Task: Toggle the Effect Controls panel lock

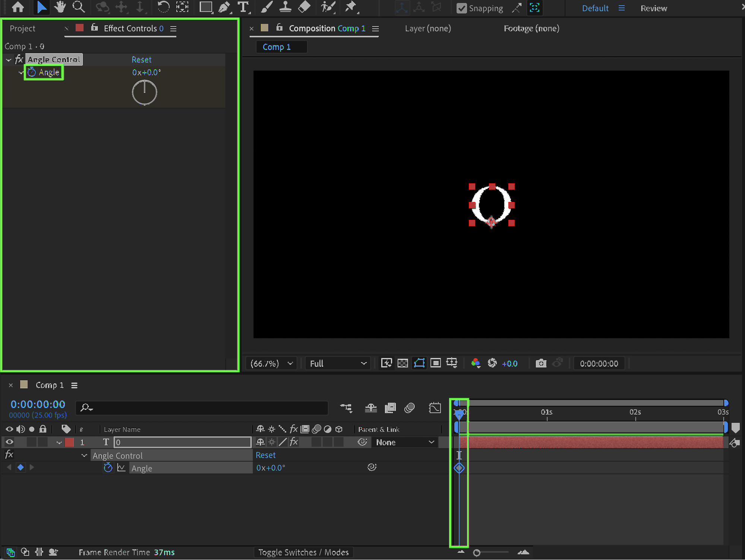Action: 94,27
